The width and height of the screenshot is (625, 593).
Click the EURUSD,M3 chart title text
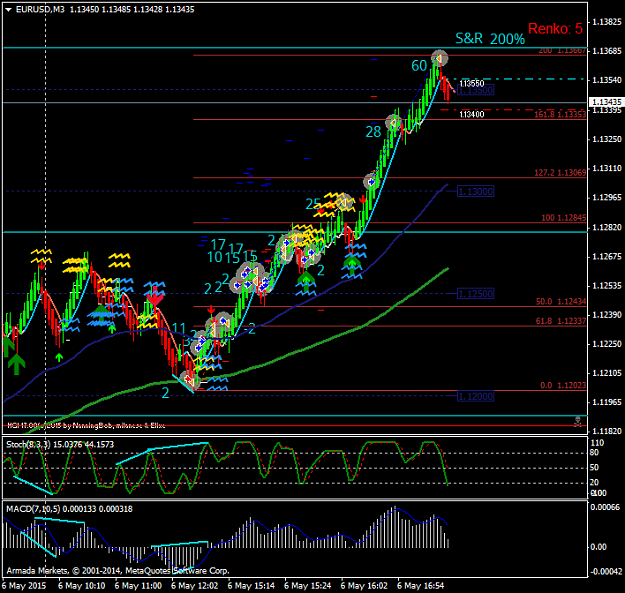pyautogui.click(x=40, y=9)
